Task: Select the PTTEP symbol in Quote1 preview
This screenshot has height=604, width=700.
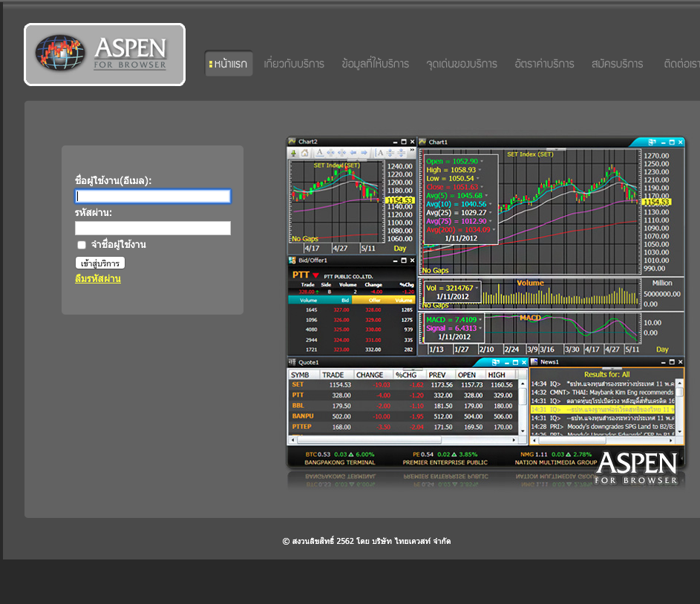Action: tap(302, 427)
